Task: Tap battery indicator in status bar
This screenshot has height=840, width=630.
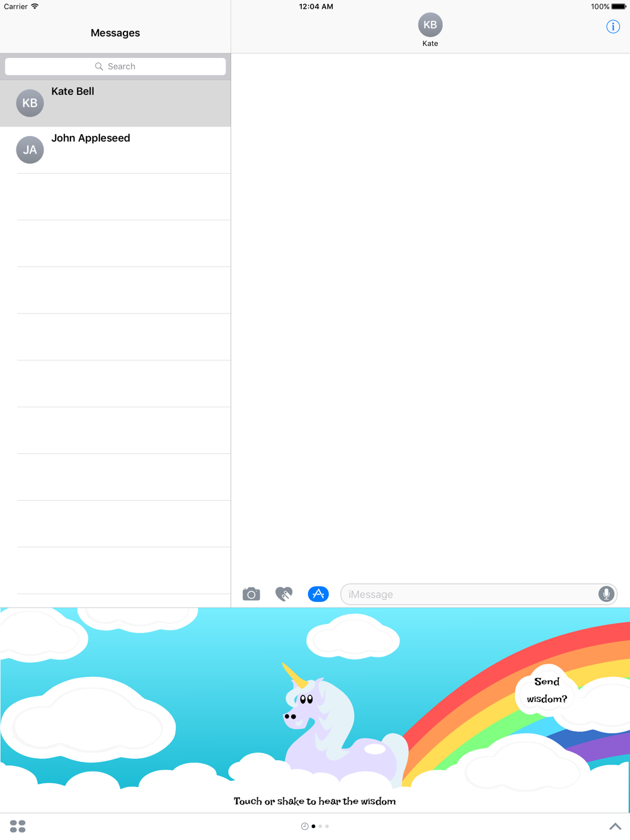Action: [x=619, y=6]
